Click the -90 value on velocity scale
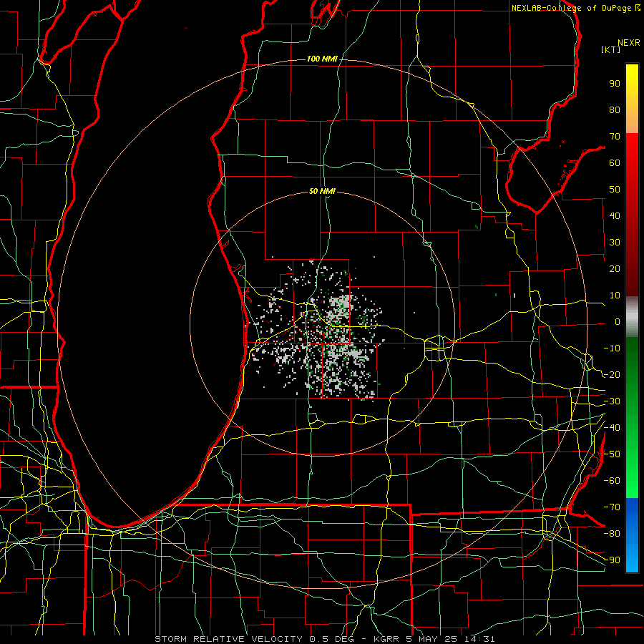644x644 pixels. pos(612,560)
